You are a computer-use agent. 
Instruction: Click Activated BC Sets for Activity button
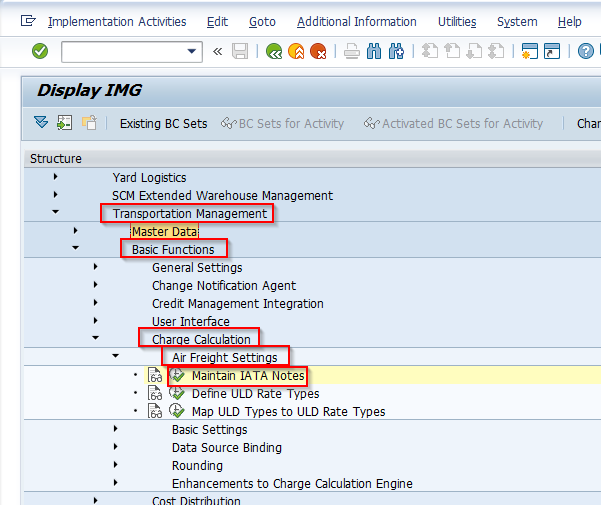(453, 123)
